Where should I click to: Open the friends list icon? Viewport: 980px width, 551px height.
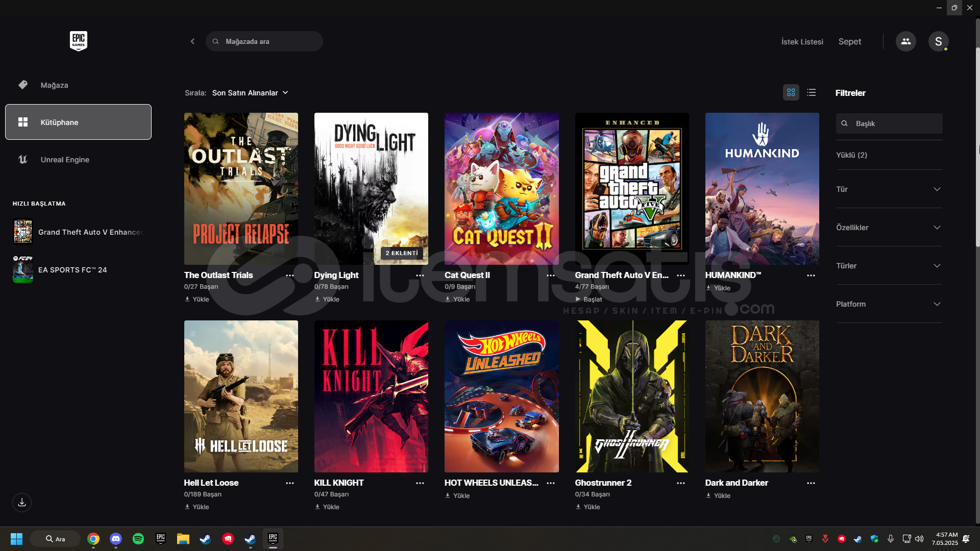point(905,41)
